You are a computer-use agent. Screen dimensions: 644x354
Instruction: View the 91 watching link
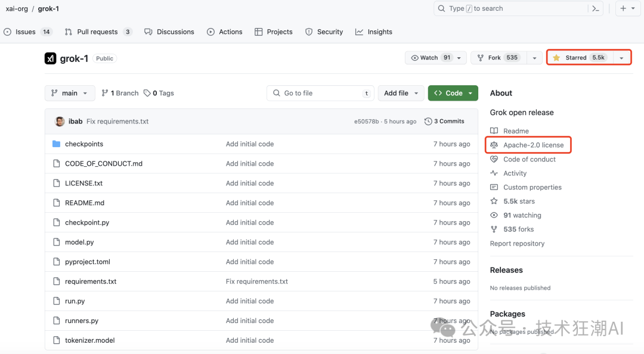click(516, 215)
